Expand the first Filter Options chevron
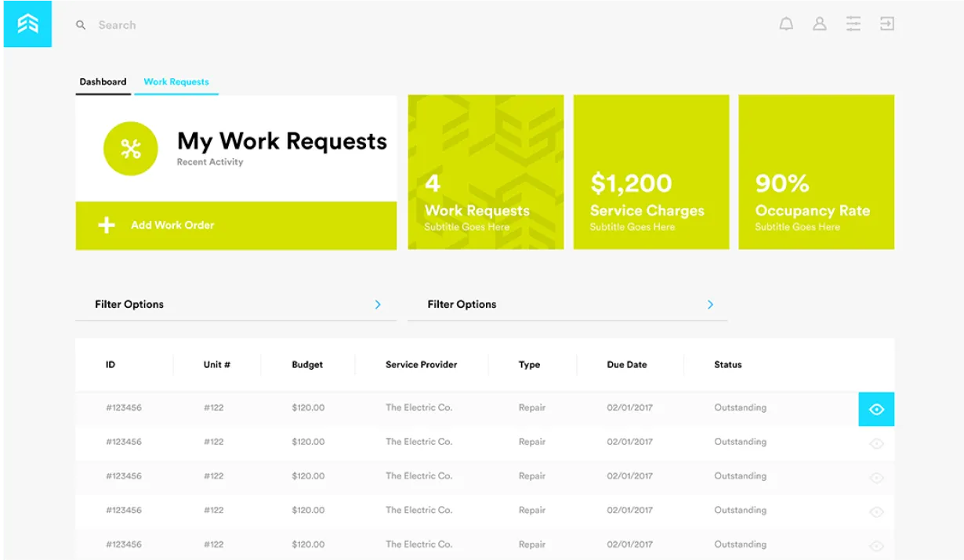 378,305
